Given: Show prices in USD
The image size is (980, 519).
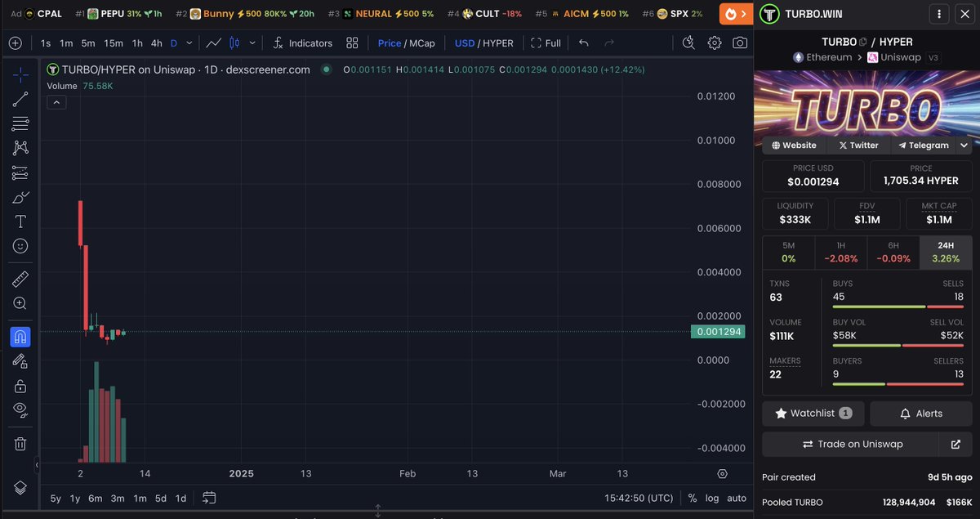Looking at the screenshot, I should 465,43.
